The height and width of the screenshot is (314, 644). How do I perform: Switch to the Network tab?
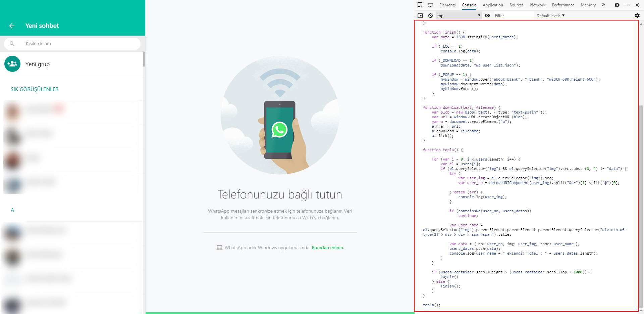tap(537, 5)
